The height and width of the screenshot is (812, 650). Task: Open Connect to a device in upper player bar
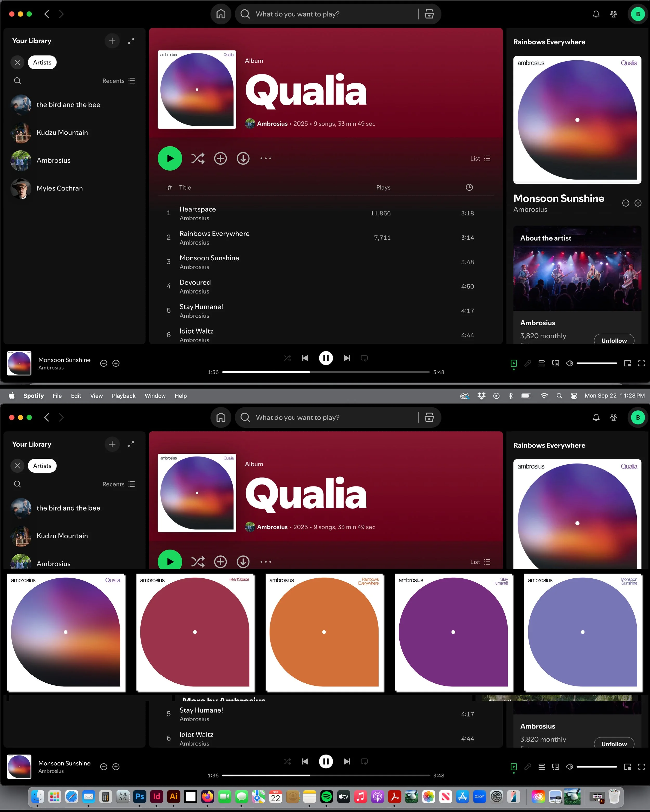pos(555,364)
